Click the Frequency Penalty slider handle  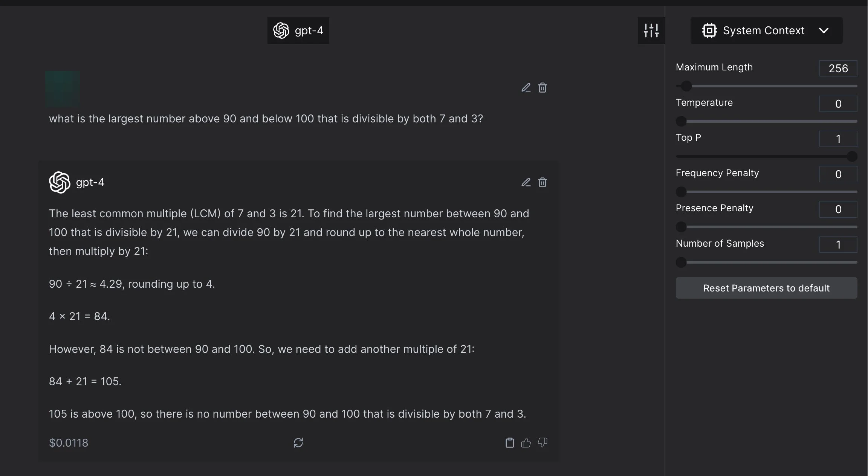681,192
